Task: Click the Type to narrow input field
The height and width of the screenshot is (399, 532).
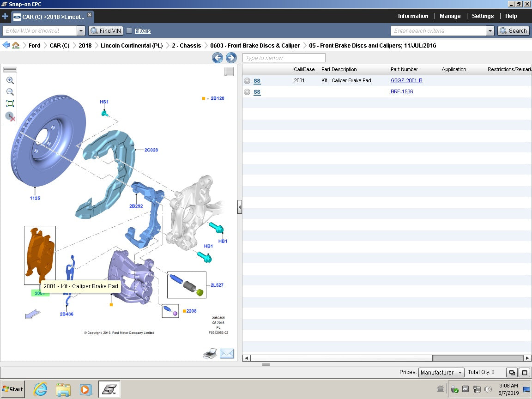Action: pos(284,58)
